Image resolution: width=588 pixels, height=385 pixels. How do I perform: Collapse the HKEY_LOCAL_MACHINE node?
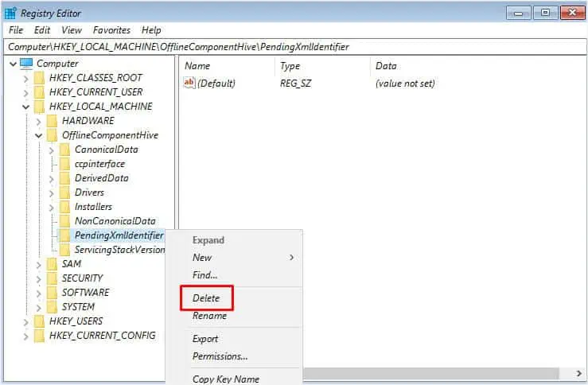pos(26,107)
